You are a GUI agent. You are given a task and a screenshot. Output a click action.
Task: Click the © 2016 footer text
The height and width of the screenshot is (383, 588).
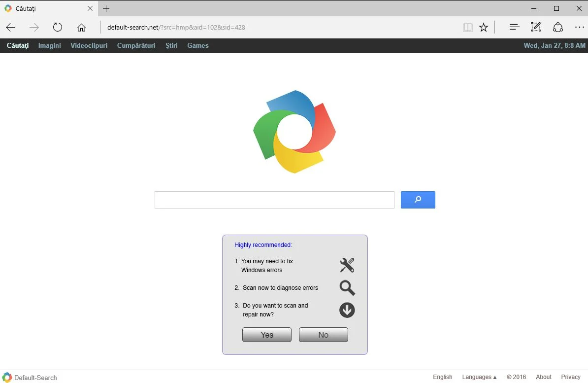(x=516, y=377)
